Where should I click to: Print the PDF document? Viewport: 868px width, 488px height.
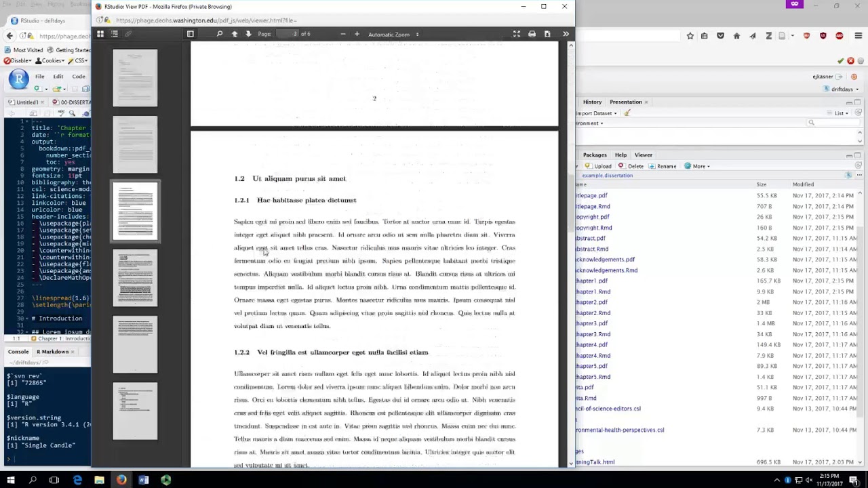(532, 34)
